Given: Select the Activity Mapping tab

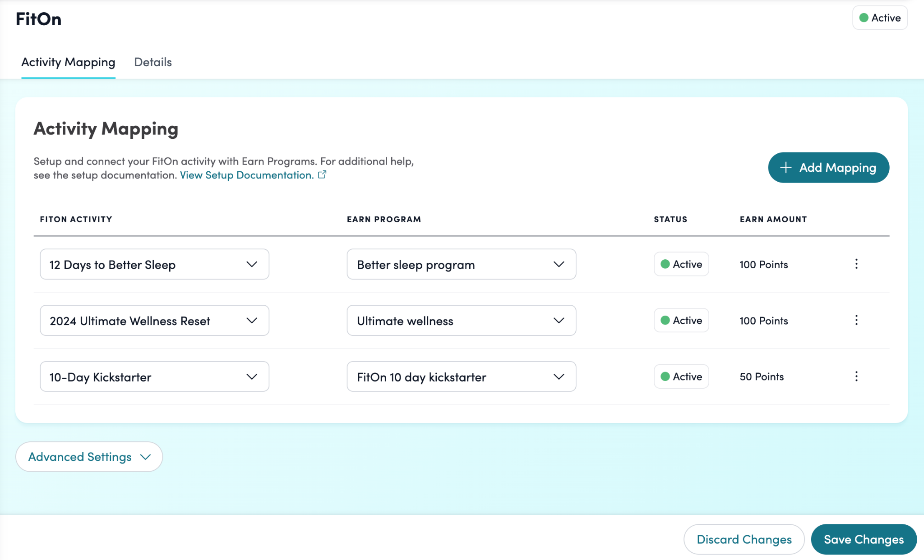Looking at the screenshot, I should pos(68,62).
